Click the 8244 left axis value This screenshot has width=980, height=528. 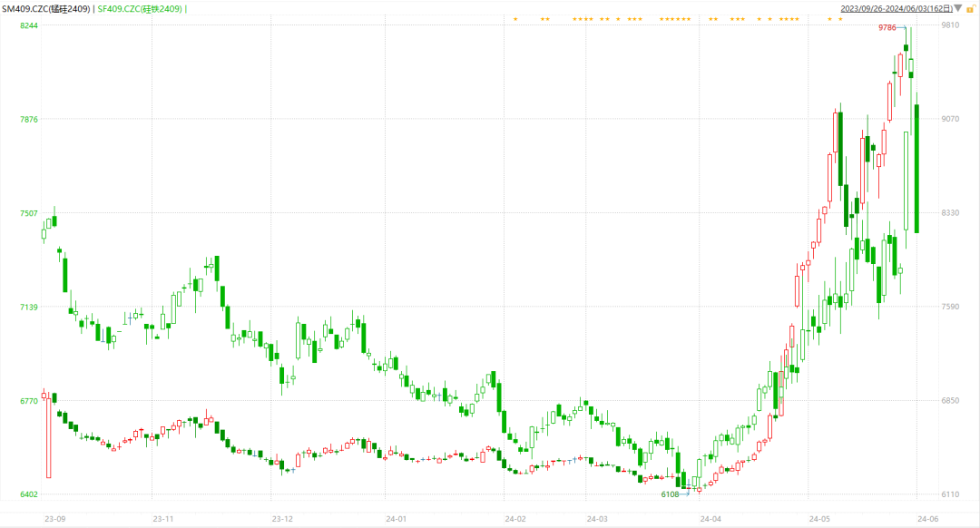[29, 25]
